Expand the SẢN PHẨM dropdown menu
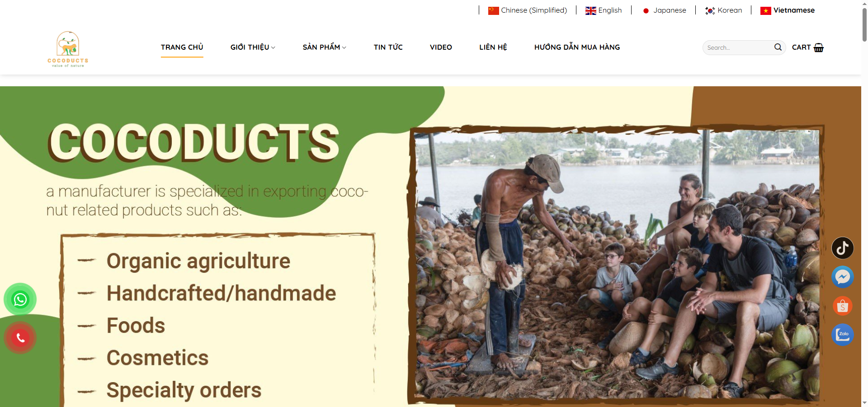 (325, 47)
